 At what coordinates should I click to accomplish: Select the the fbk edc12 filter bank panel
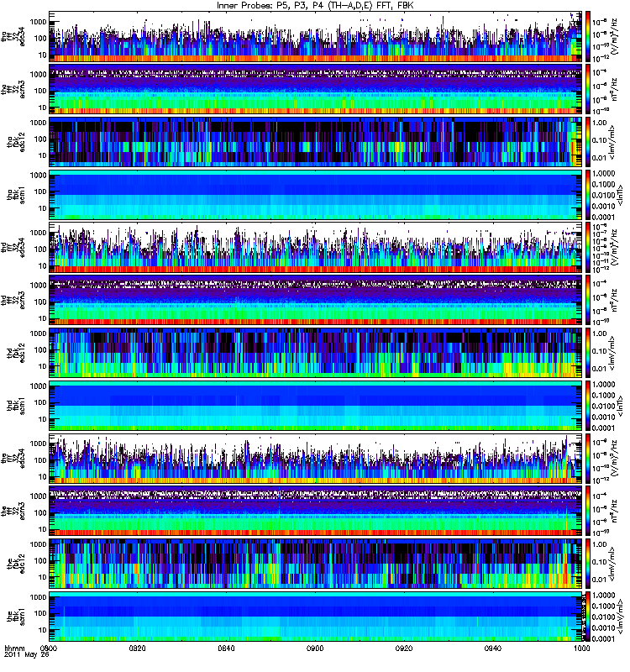click(x=315, y=564)
